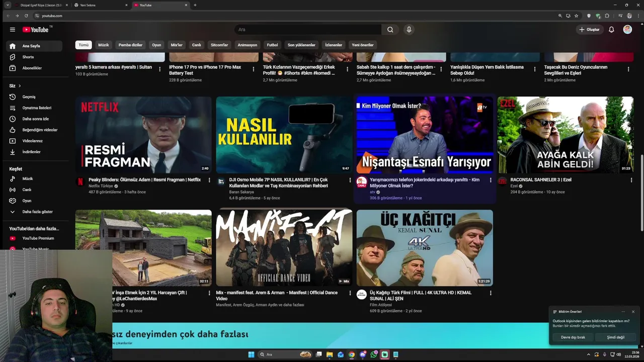Open Kim Milyoner Olmak İster thumbnail
644x362 pixels.
click(x=425, y=135)
